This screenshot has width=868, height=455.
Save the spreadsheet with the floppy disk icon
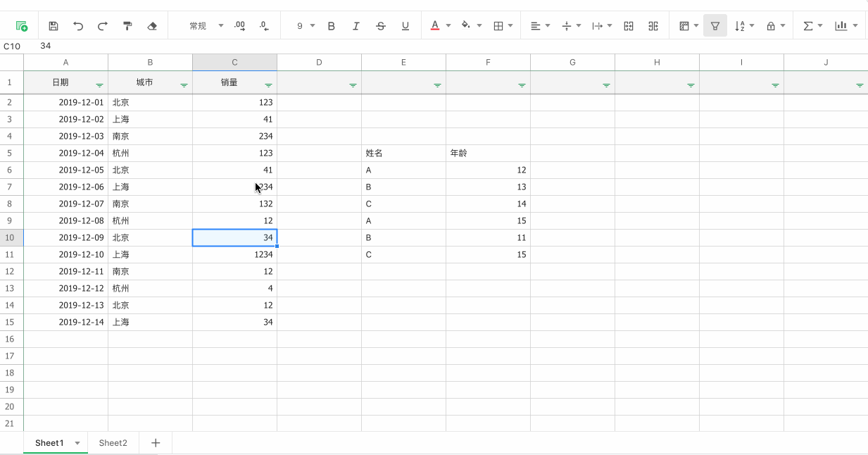pos(54,26)
